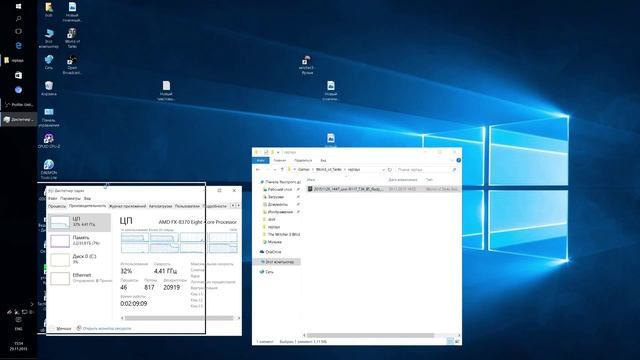Viewport: 640px width, 360px height.
Task: Go back in Explorer navigation
Action: click(x=258, y=169)
